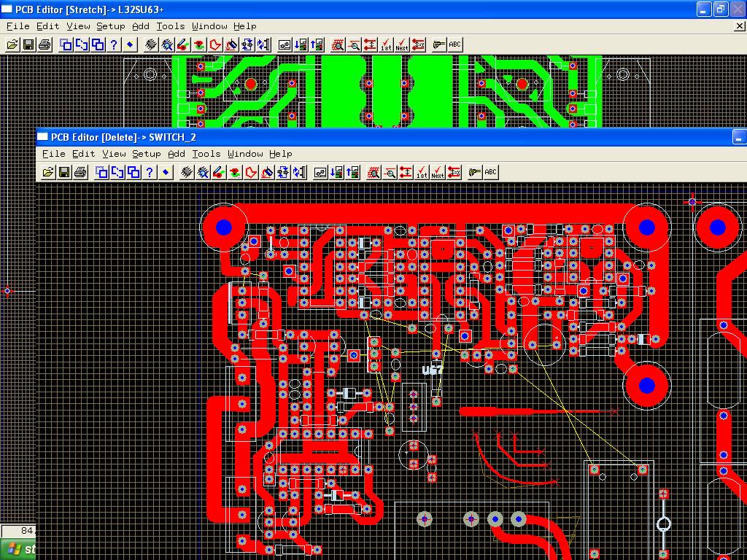Select red polygon outline tool in L32SU63+ toolbar

point(215,44)
